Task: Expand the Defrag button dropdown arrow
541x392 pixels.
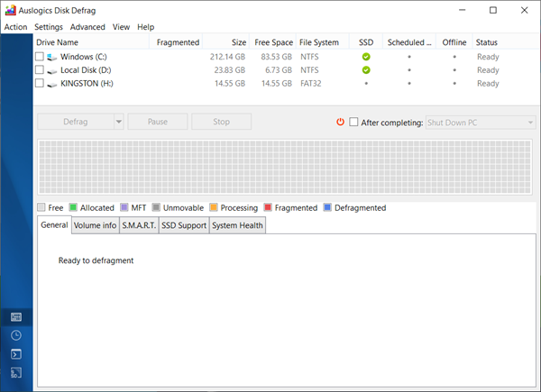Action: (x=119, y=122)
